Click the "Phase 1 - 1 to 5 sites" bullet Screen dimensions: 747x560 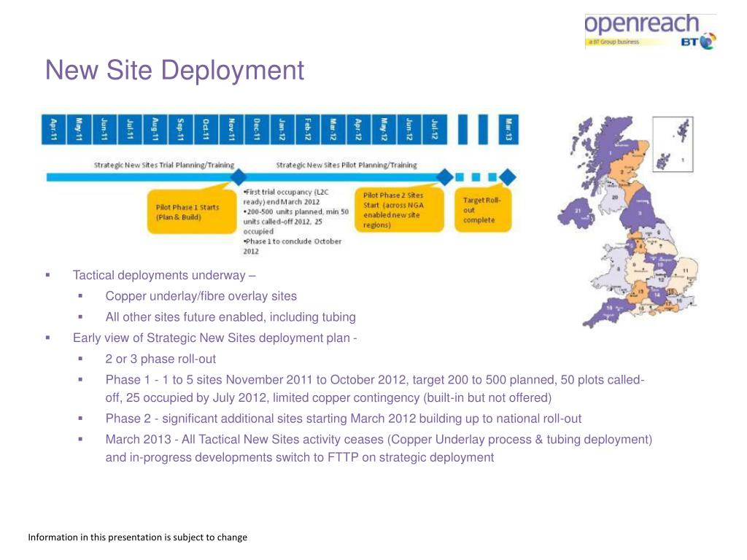coord(375,389)
